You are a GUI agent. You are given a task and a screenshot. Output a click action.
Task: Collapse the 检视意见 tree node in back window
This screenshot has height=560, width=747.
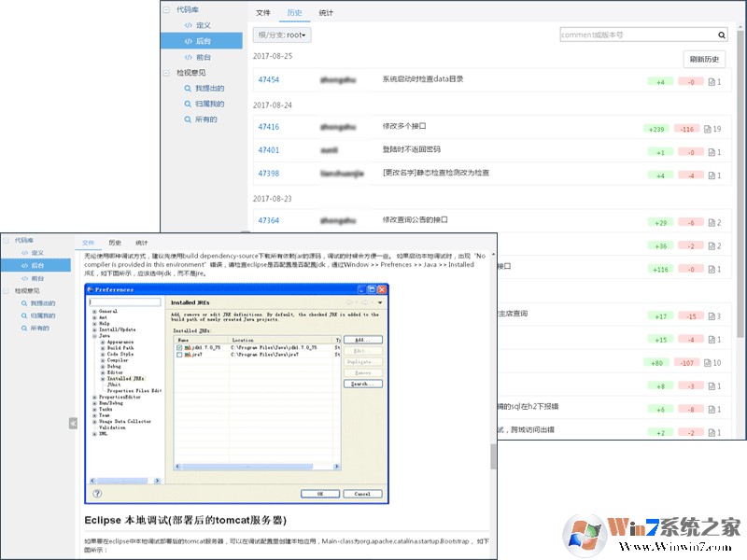point(167,72)
